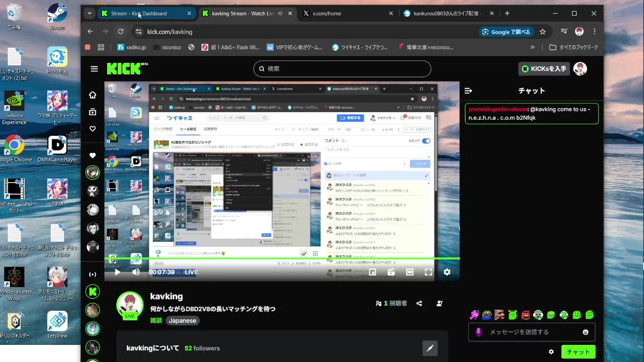
Task: Open HoYoPlay desktop icon
Action: pyautogui.click(x=57, y=60)
